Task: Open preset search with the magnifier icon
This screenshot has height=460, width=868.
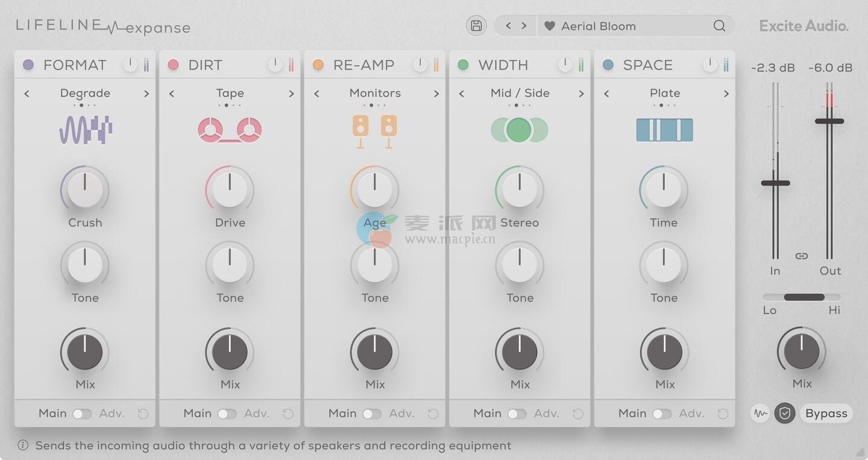Action: tap(719, 26)
